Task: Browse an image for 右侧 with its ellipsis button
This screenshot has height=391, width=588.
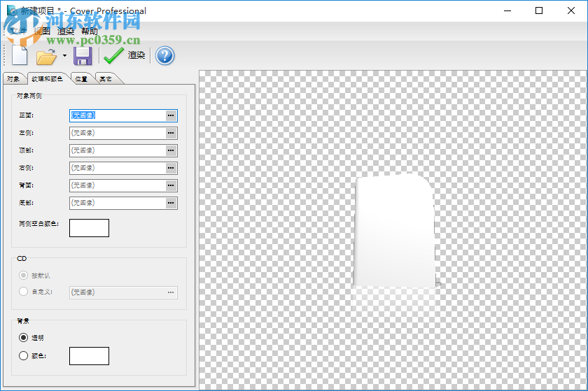Action: (x=171, y=168)
